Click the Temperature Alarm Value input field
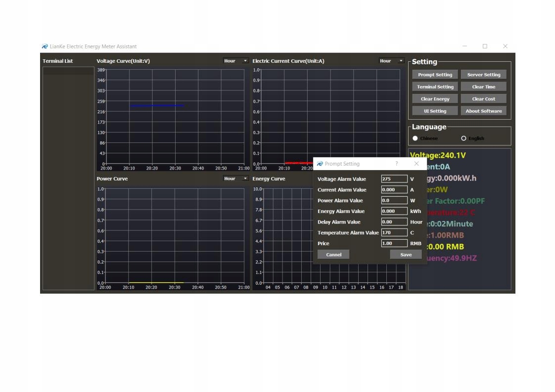 [x=394, y=233]
